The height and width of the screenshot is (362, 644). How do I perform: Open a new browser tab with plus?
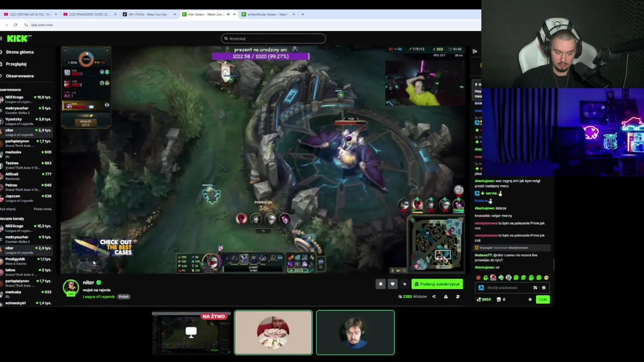tap(302, 14)
